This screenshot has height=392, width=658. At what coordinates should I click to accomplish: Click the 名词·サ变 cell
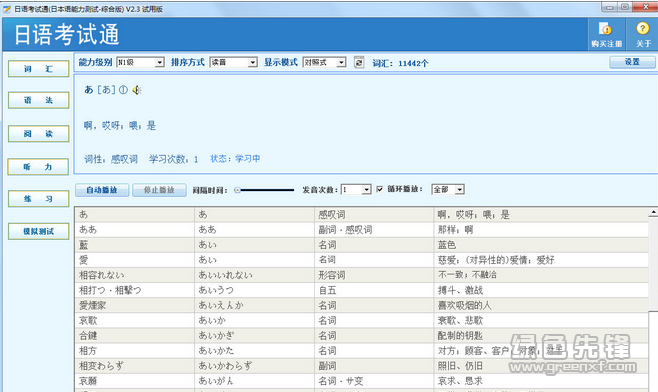[374, 381]
